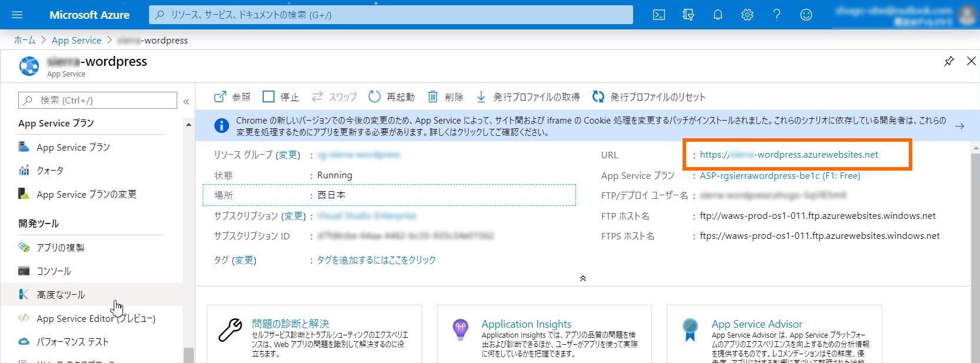Screen dimensions: 980x363
Task: Click the Running status value
Action: [335, 175]
